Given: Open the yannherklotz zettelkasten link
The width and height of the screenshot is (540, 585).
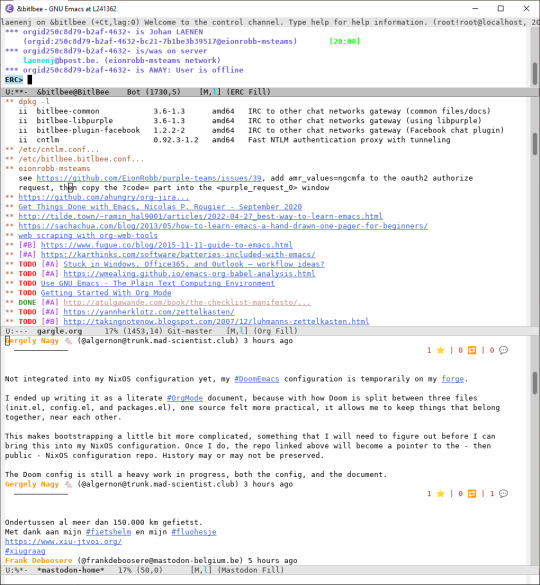Looking at the screenshot, I should pyautogui.click(x=149, y=312).
